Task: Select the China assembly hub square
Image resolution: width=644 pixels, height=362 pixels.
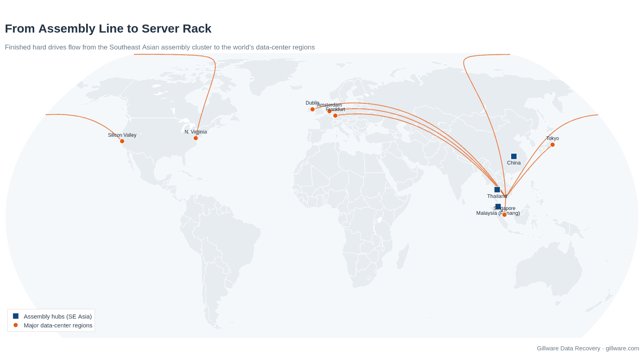Action: pos(514,156)
